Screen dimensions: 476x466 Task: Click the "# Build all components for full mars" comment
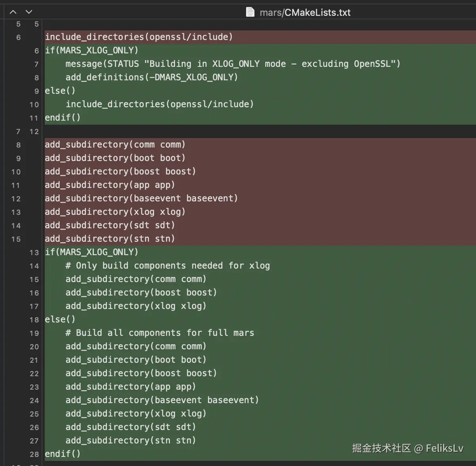(160, 333)
